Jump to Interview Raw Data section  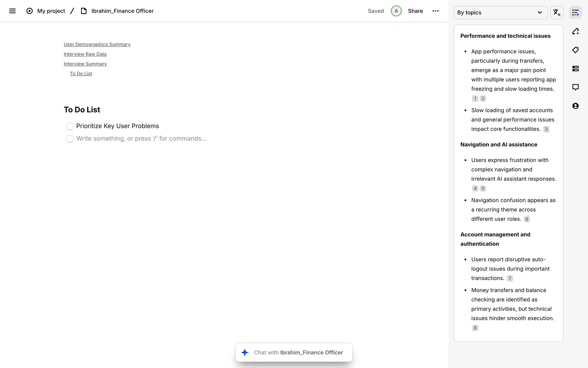click(85, 54)
